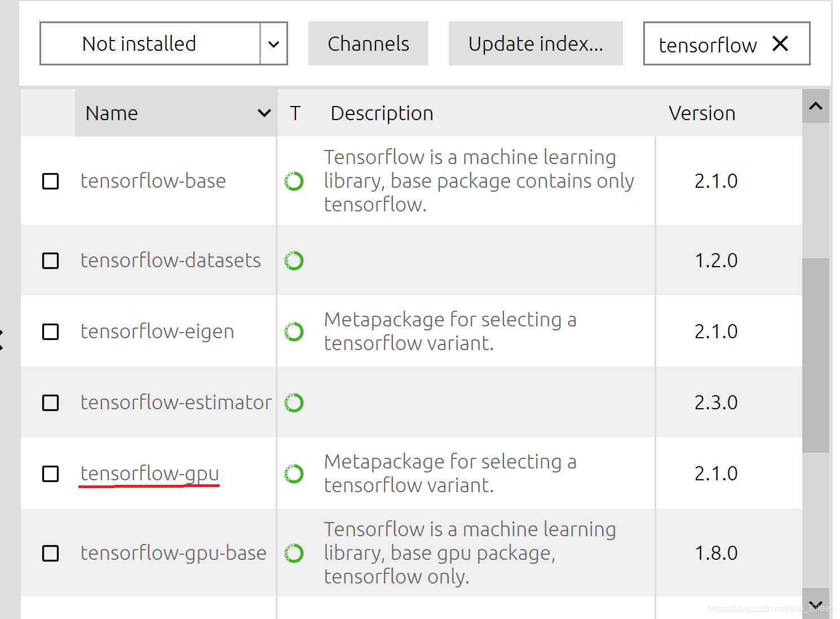Click the green type icon for tensorflow-base
This screenshot has width=840, height=619.
tap(294, 181)
